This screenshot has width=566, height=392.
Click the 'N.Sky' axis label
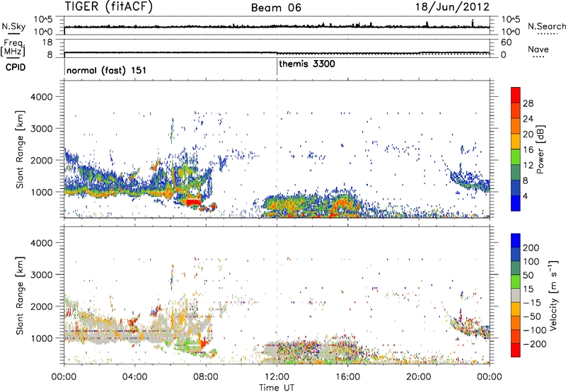[x=13, y=27]
